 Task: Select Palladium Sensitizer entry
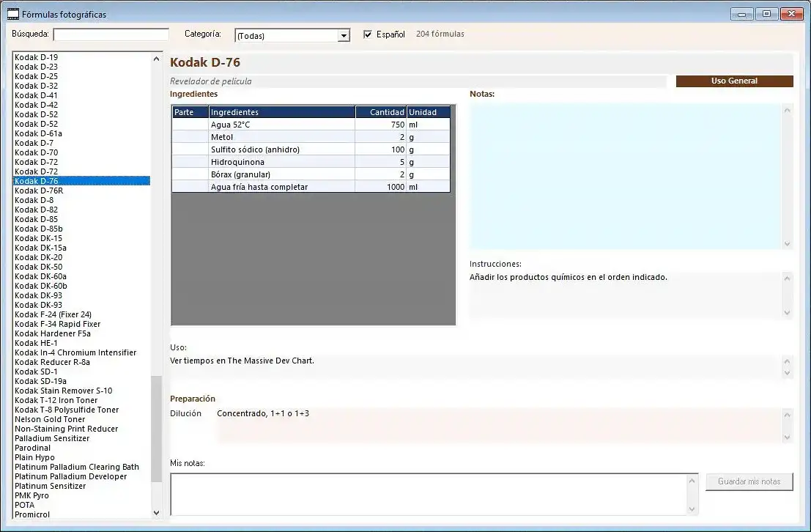[x=81, y=438]
